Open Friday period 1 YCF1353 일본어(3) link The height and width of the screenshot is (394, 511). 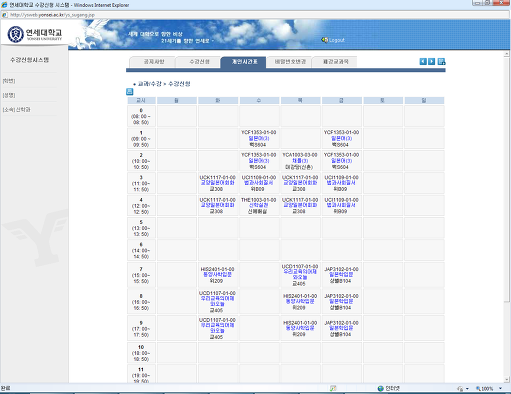(341, 138)
